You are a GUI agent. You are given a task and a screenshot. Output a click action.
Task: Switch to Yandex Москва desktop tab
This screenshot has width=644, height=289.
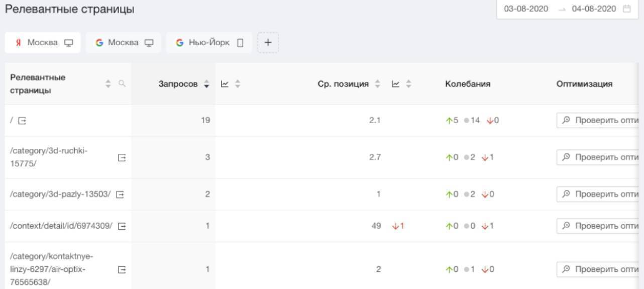(x=43, y=43)
